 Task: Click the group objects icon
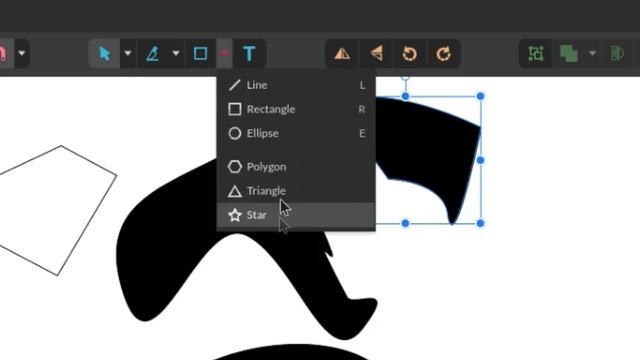(536, 53)
